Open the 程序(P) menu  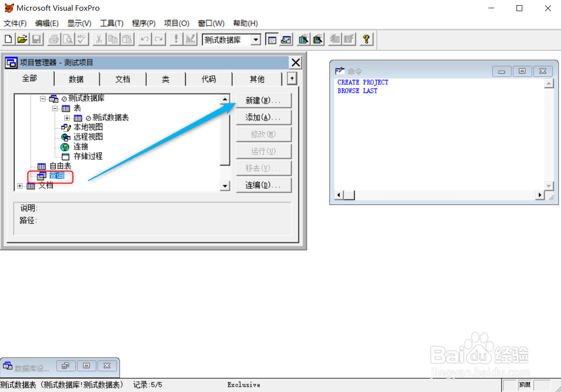pos(143,23)
